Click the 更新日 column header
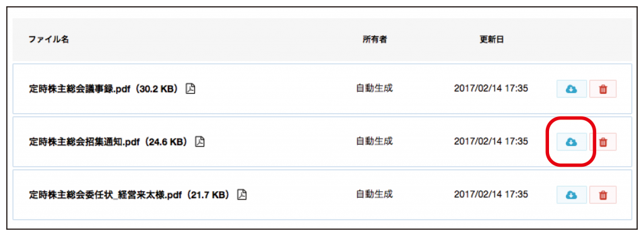The image size is (644, 236). coord(492,40)
